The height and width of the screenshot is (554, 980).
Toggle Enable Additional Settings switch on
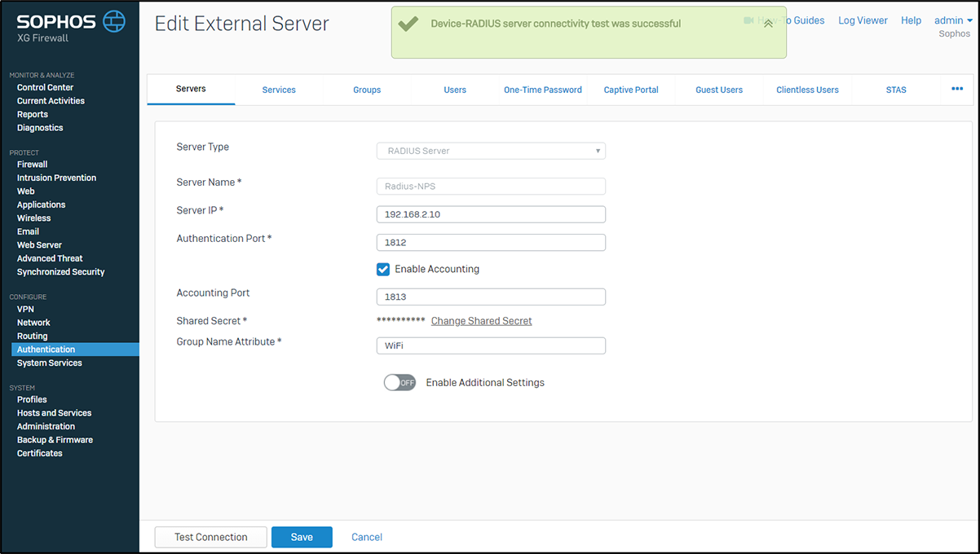click(400, 382)
